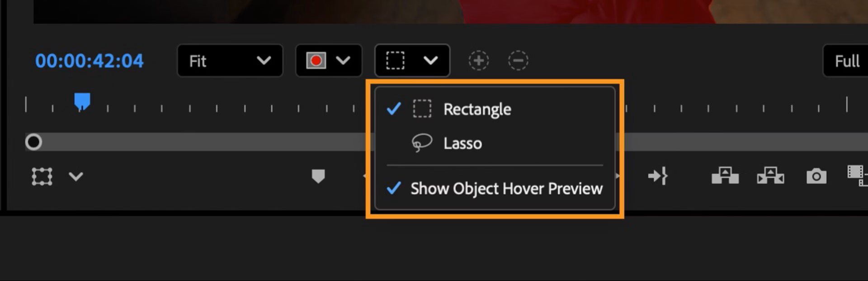The height and width of the screenshot is (281, 868).
Task: Click the add to selection plus icon
Action: pos(479,61)
